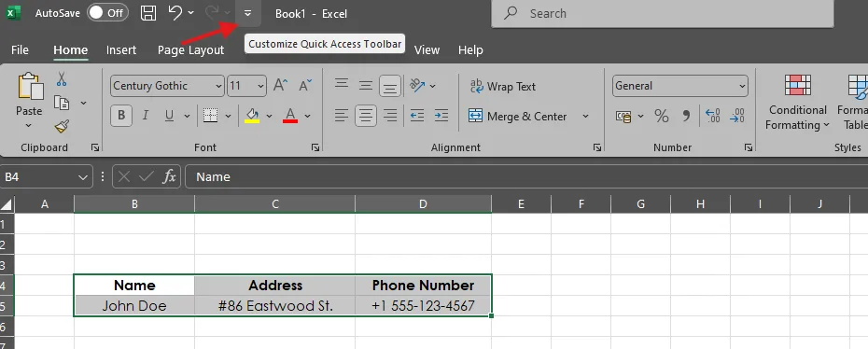Switch to the Home tab
This screenshot has height=349, width=868.
(x=70, y=49)
